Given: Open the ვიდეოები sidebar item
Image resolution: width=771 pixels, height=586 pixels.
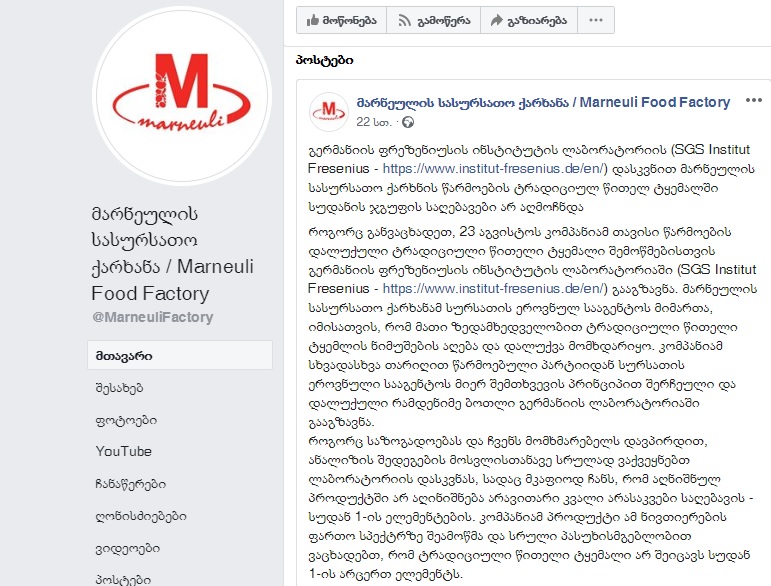Looking at the screenshot, I should 128,548.
